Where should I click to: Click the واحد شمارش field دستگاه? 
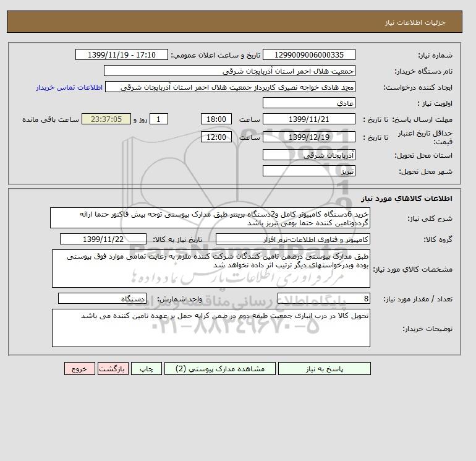(102, 298)
